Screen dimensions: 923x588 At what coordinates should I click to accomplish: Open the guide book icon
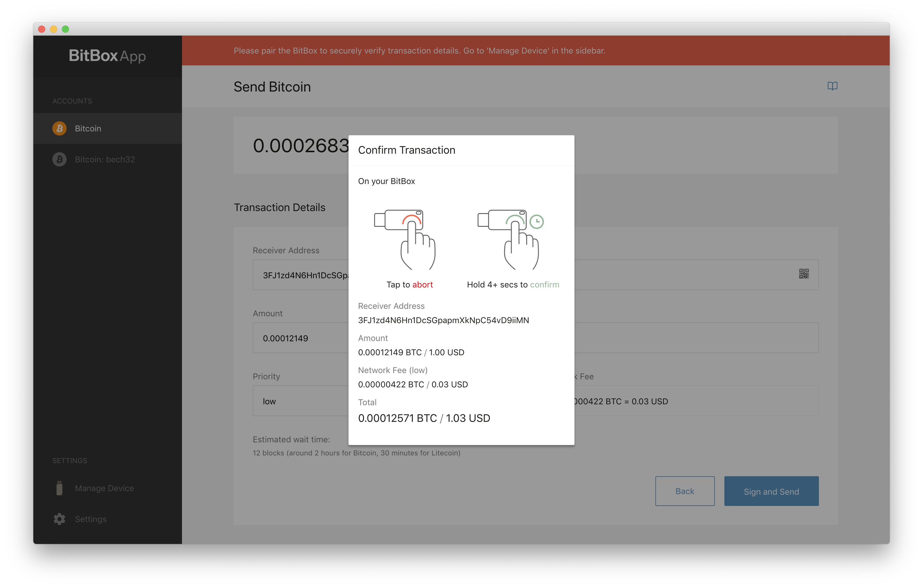(x=832, y=86)
